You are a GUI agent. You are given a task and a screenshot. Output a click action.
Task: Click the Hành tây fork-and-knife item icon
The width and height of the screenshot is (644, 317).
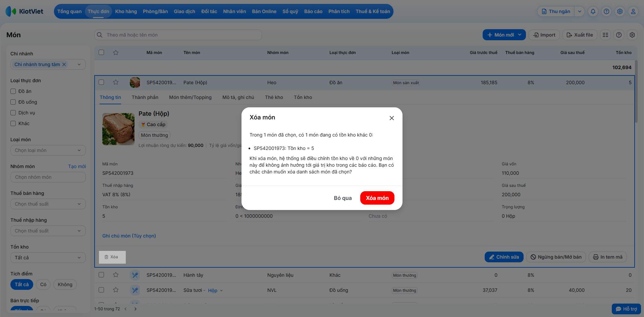[x=135, y=275]
